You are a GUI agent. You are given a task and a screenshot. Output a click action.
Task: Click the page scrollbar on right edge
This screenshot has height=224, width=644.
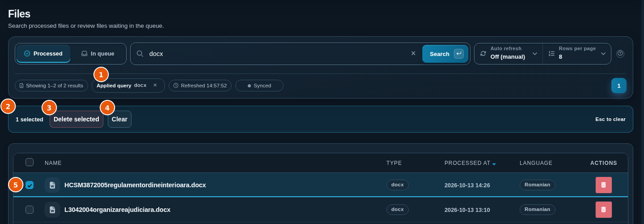click(x=642, y=112)
